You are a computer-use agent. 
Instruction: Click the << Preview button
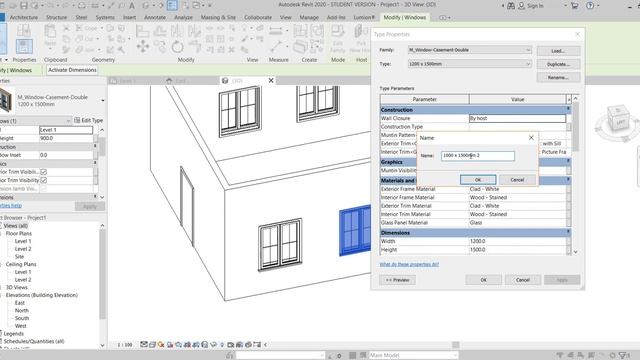[x=398, y=280]
